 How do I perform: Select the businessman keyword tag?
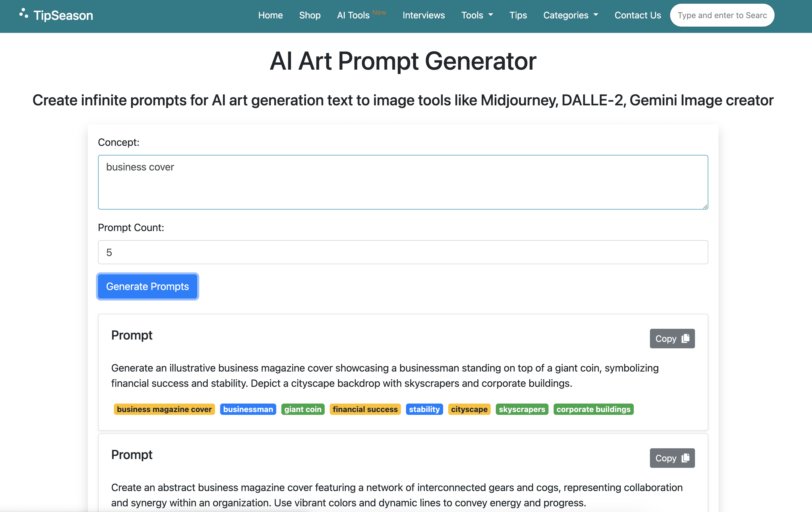(x=248, y=409)
